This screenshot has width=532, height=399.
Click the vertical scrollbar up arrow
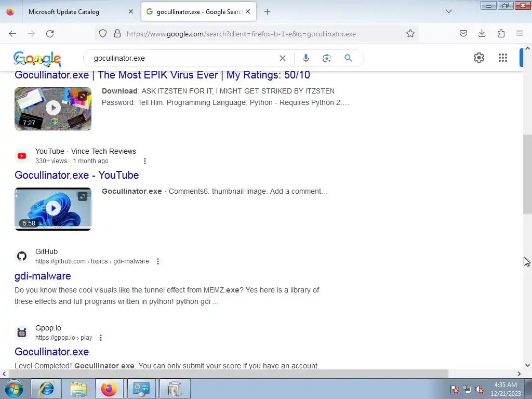click(527, 48)
